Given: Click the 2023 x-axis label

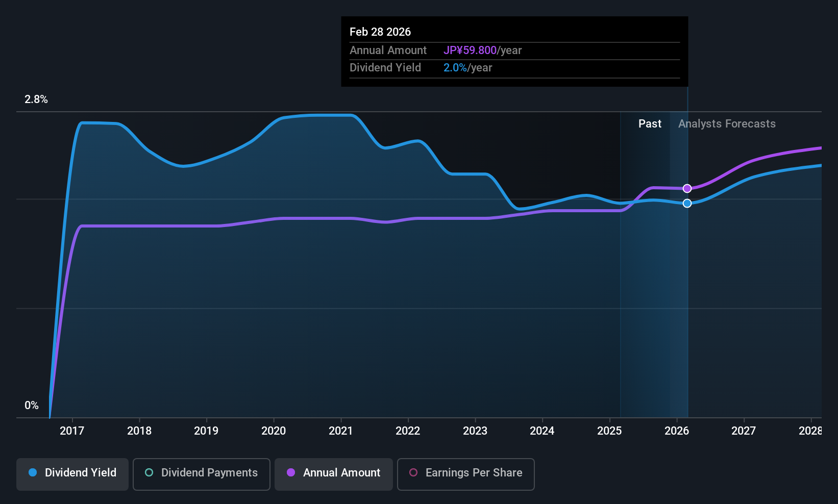Looking at the screenshot, I should click(475, 431).
